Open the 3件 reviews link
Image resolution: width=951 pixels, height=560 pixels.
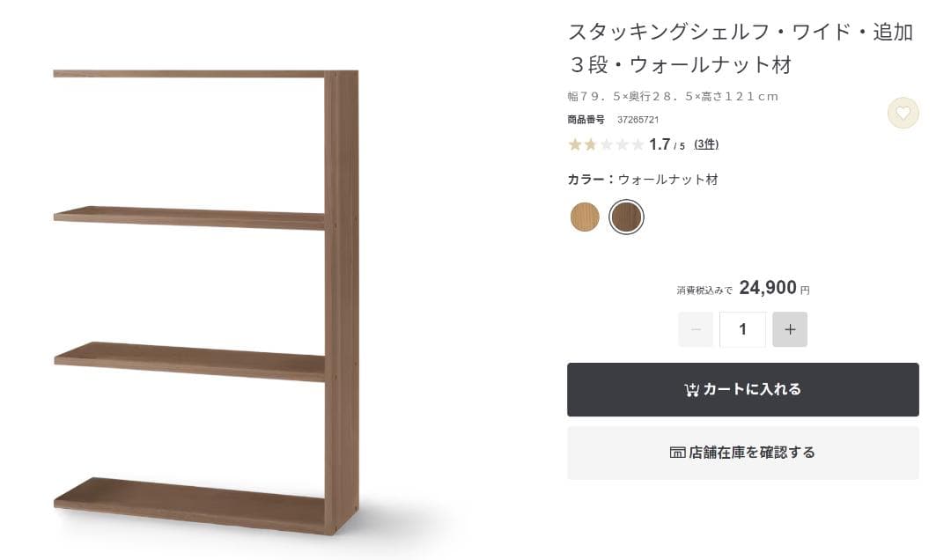tap(706, 144)
